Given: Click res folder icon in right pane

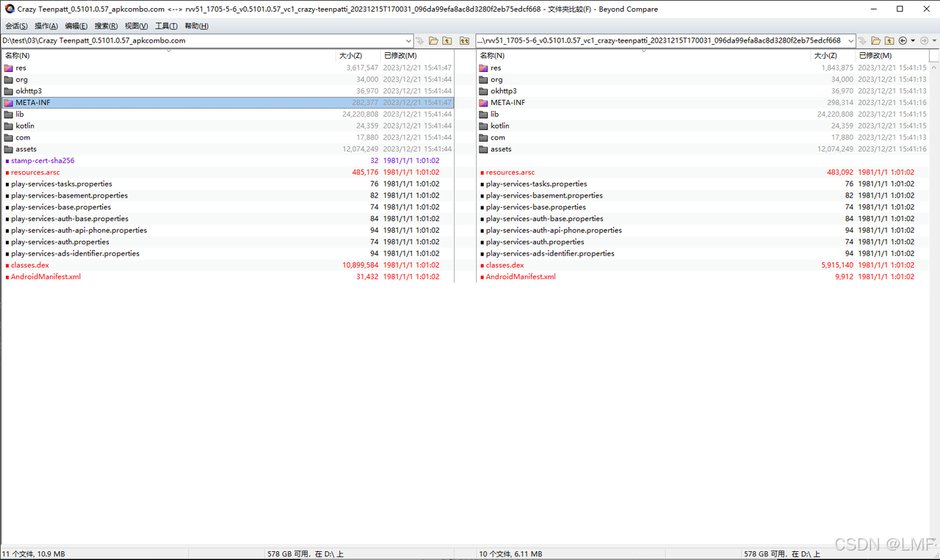Looking at the screenshot, I should pyautogui.click(x=483, y=68).
